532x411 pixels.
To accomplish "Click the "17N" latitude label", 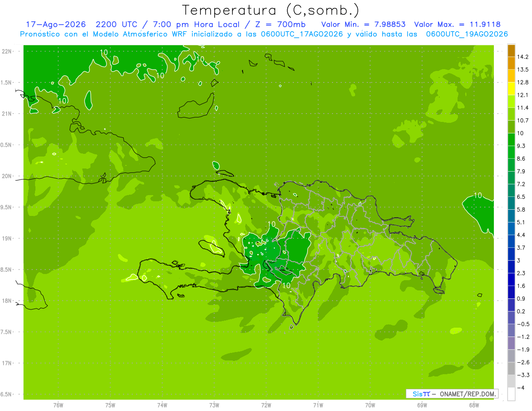I will [8, 363].
